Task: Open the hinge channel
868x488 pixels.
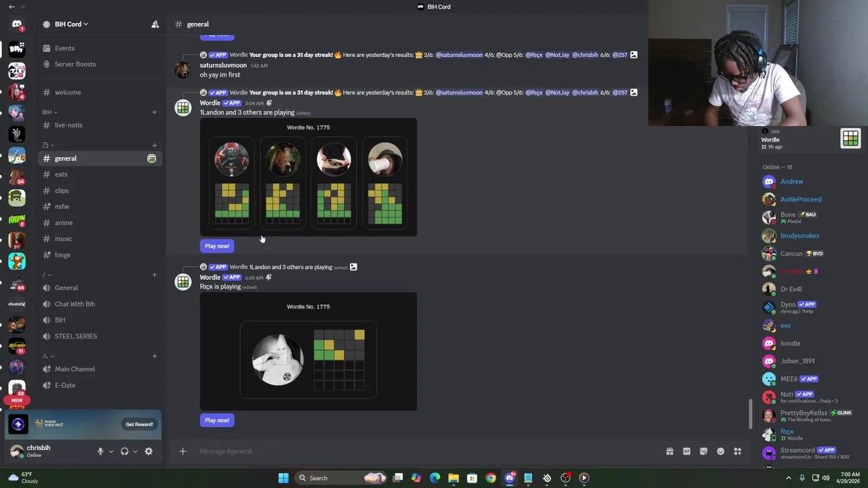Action: [x=100, y=255]
